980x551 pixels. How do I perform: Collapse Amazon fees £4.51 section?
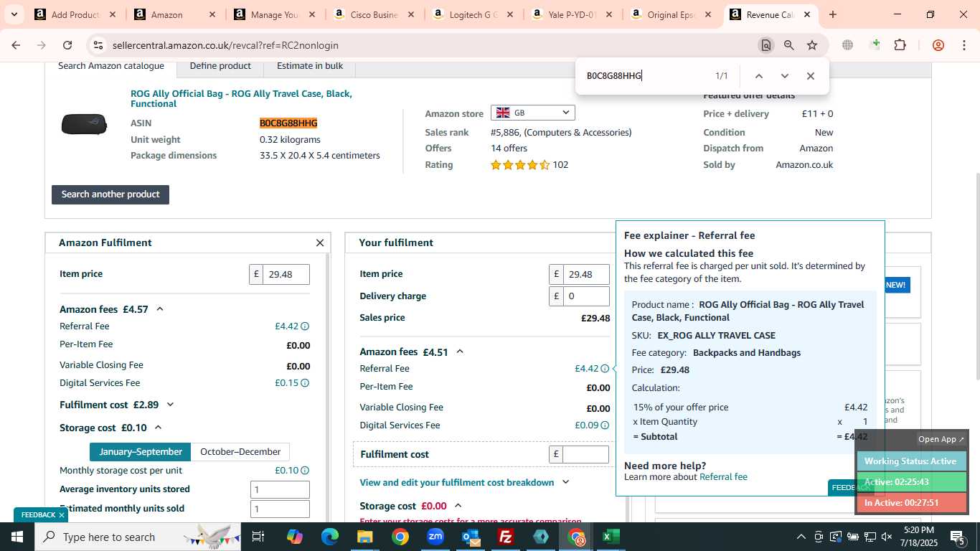[460, 352]
